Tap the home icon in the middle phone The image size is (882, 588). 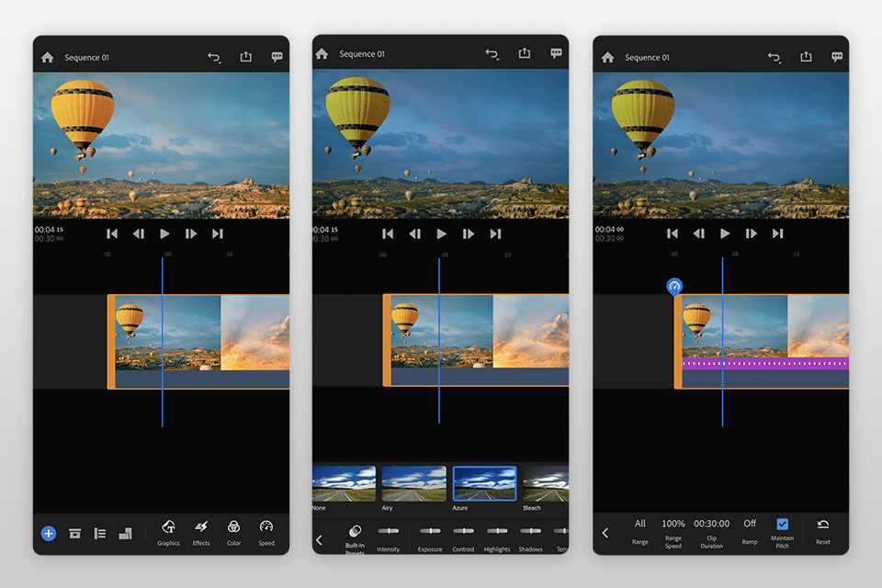point(322,54)
